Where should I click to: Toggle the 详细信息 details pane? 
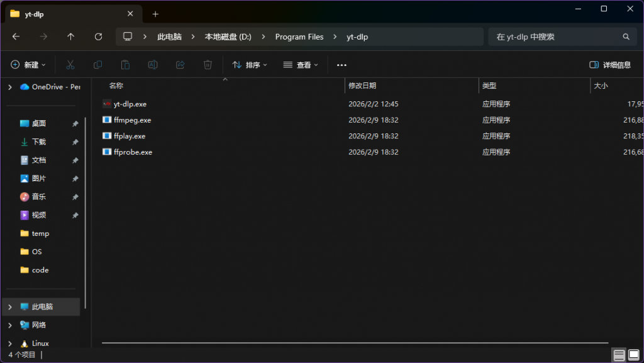609,65
